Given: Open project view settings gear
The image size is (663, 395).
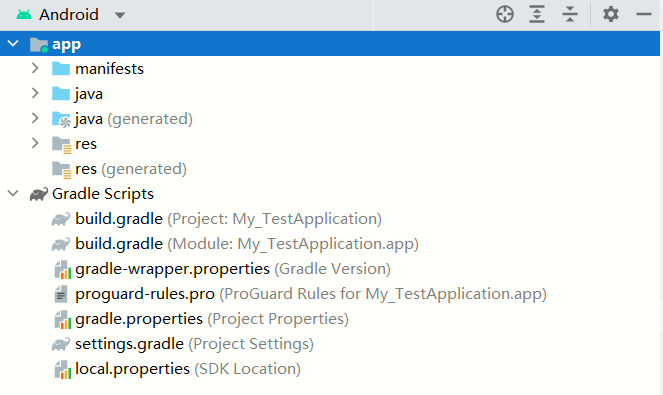Looking at the screenshot, I should tap(611, 14).
